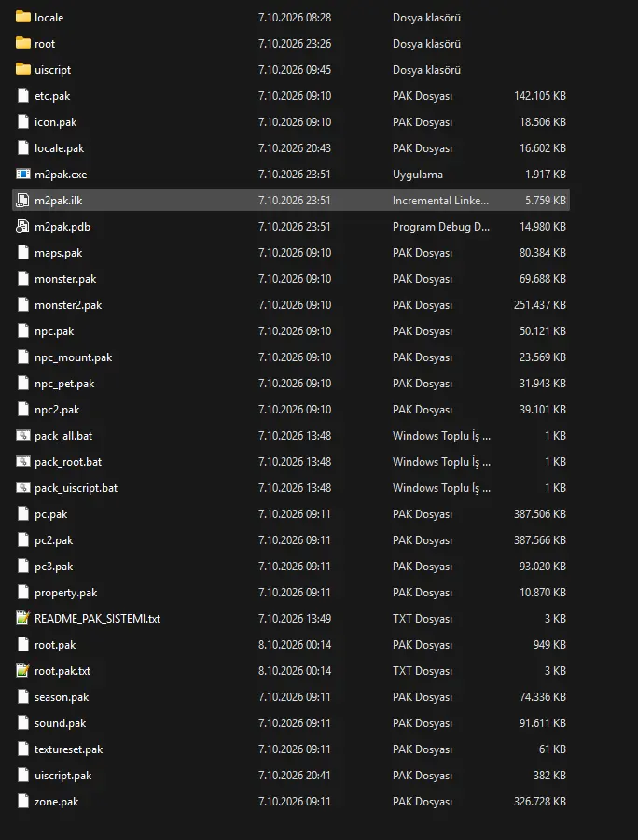The height and width of the screenshot is (840, 638).
Task: Click the 'Program Debug D...' type label
Action: click(x=441, y=227)
